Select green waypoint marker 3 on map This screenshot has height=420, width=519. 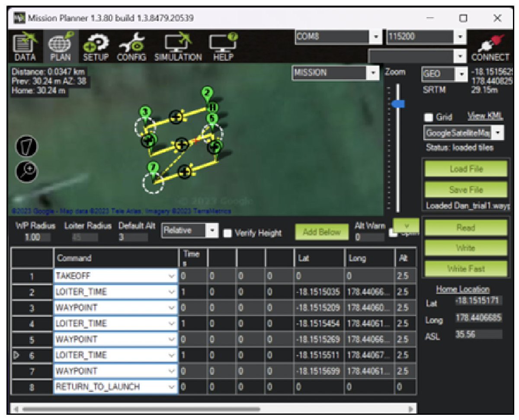click(x=146, y=113)
